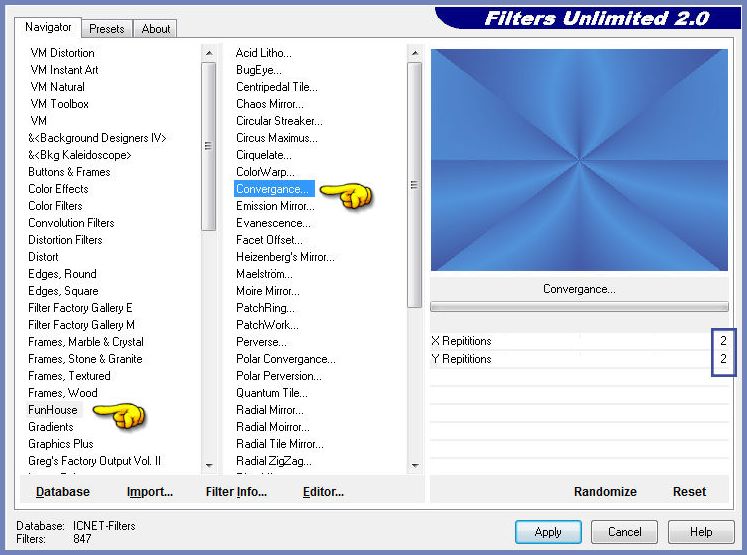Select Frames, Marble & Crystal
Image resolution: width=747 pixels, height=555 pixels.
pos(86,342)
